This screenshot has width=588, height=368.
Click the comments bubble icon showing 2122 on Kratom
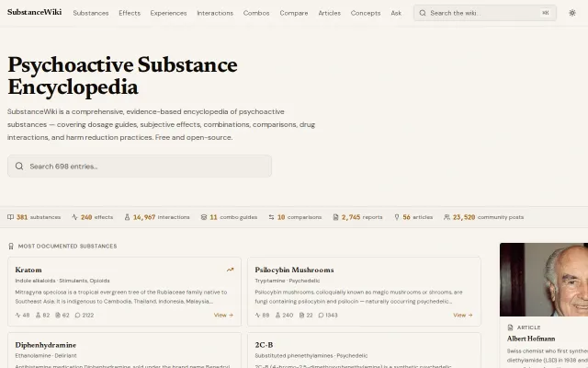click(x=77, y=315)
